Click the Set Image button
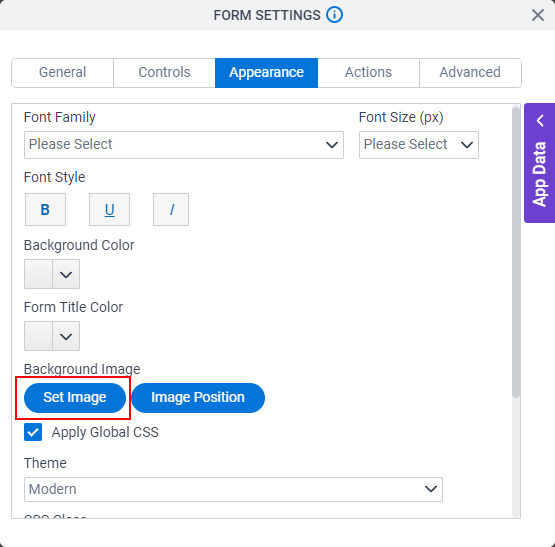 (75, 398)
